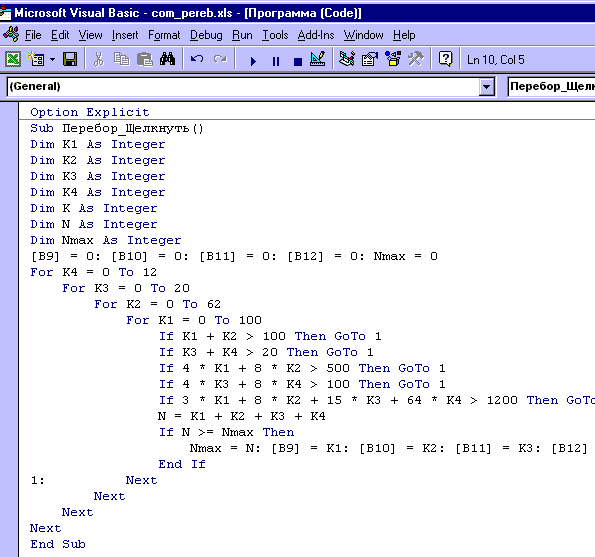Click the Ln 10, Col 5 position indicator
This screenshot has height=557, width=595.
tap(496, 60)
